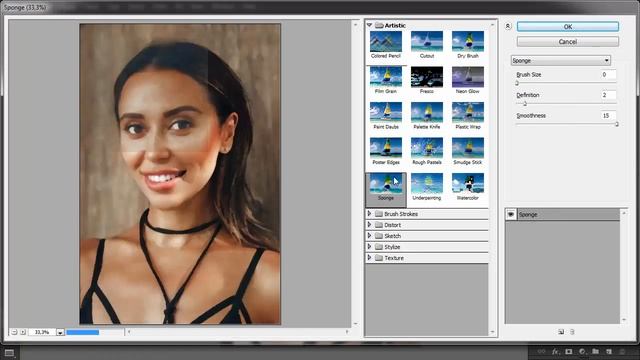Image resolution: width=640 pixels, height=360 pixels.
Task: Select the Film Grain filter thumbnail
Action: (x=386, y=77)
